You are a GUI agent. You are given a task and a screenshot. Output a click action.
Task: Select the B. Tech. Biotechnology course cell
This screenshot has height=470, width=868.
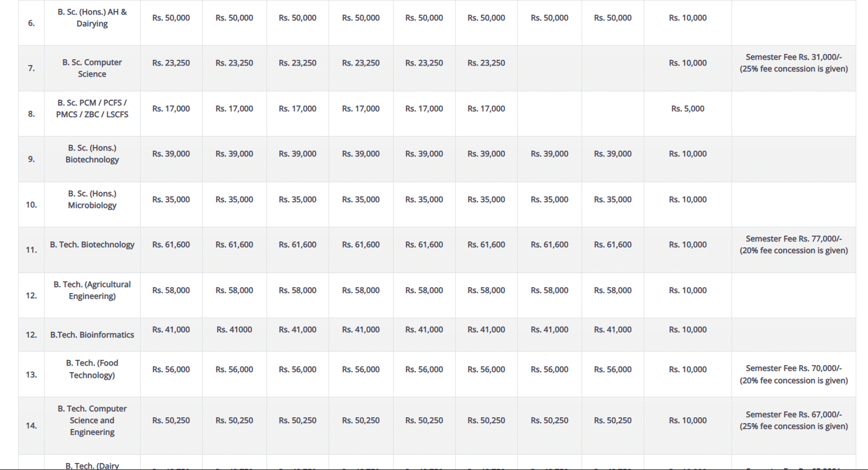click(92, 245)
